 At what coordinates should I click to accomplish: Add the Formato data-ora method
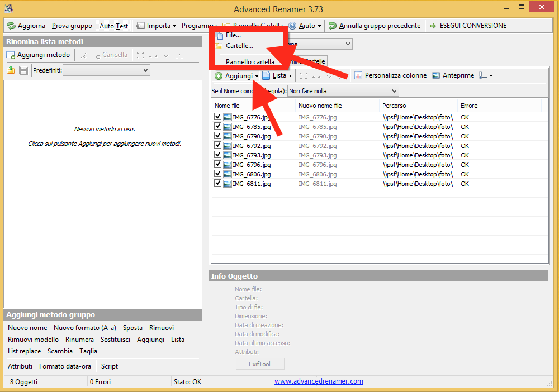[65, 366]
